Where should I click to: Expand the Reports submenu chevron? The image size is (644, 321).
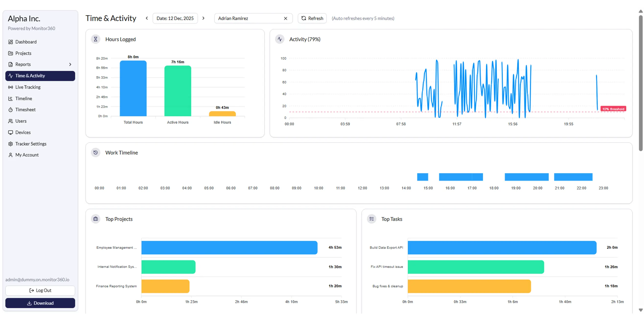pyautogui.click(x=70, y=64)
